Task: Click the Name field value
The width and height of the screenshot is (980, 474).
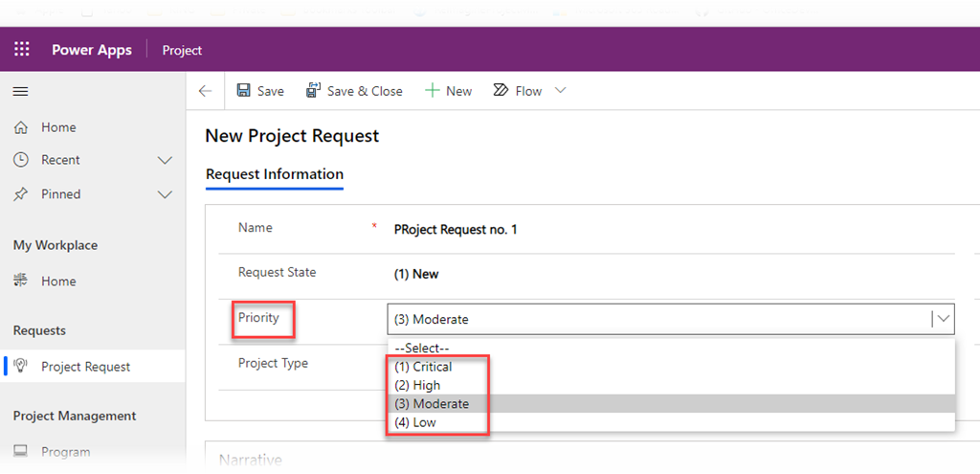Action: (x=456, y=230)
